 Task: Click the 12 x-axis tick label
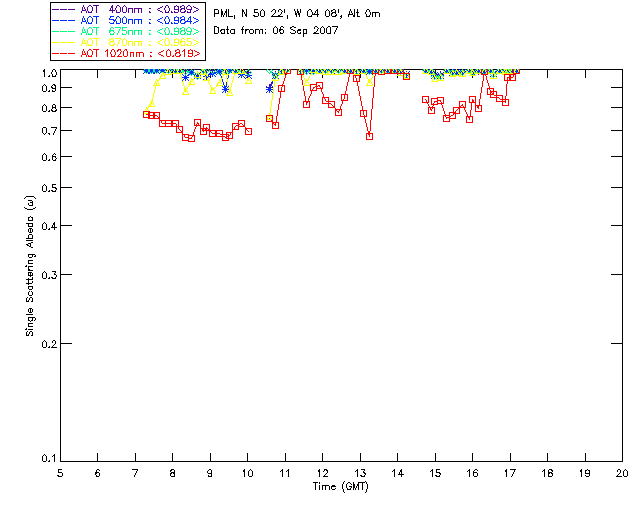tap(322, 473)
